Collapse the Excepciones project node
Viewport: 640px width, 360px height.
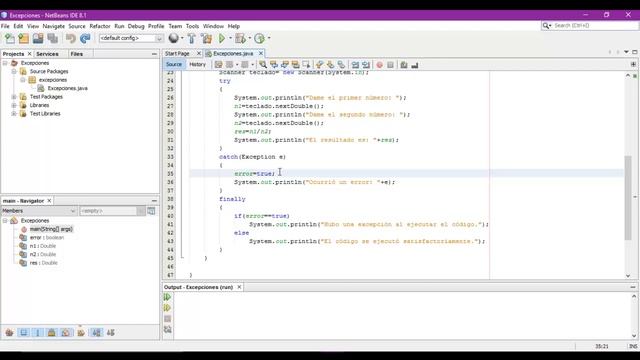[5, 63]
